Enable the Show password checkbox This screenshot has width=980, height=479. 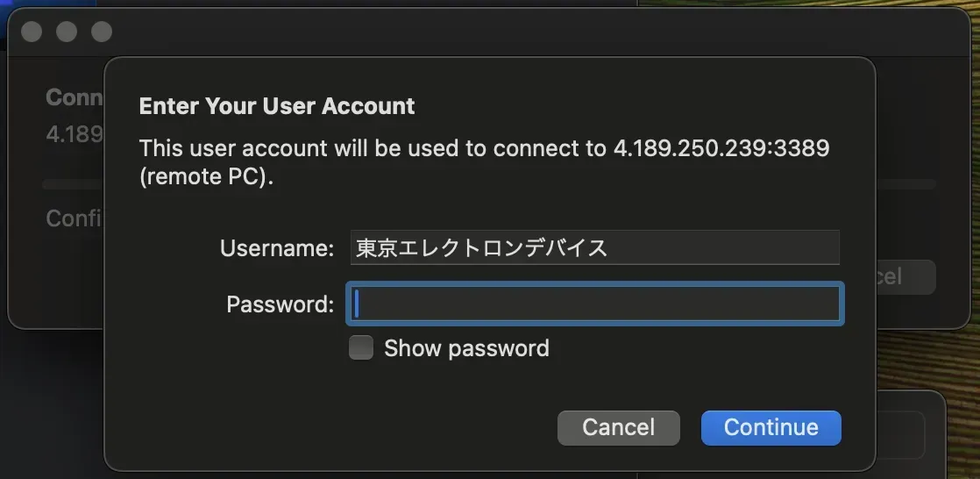coord(361,348)
